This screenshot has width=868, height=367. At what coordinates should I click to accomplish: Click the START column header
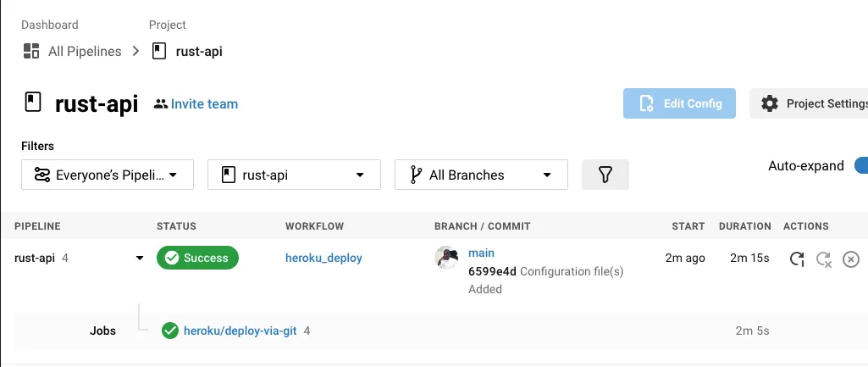[688, 226]
